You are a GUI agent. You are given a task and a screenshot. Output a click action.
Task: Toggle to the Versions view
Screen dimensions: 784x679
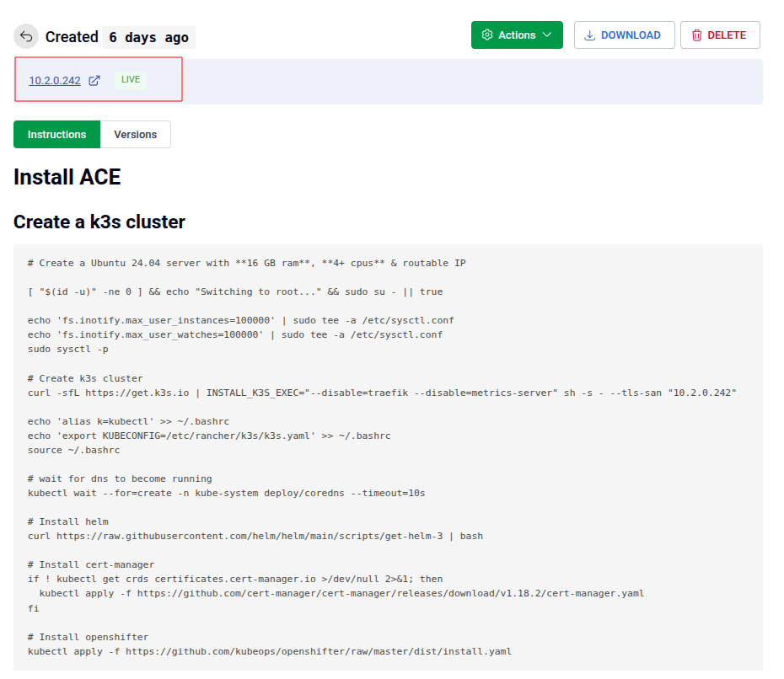(135, 134)
